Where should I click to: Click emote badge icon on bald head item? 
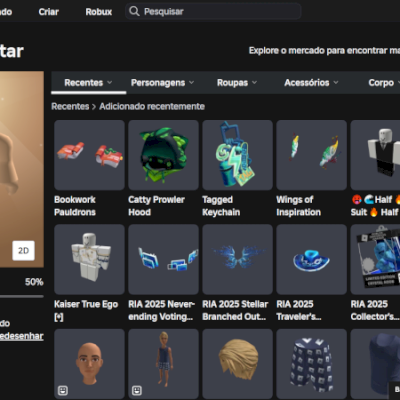point(63,390)
